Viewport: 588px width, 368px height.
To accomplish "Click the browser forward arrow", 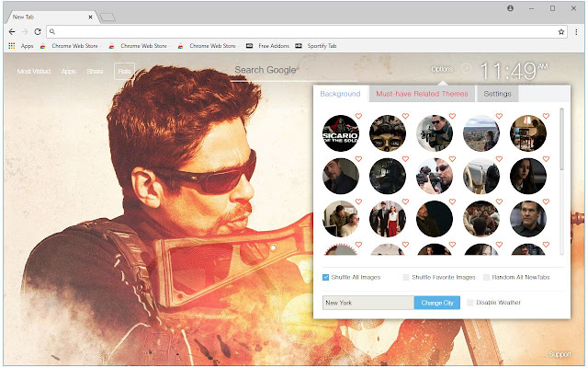I will [x=25, y=32].
